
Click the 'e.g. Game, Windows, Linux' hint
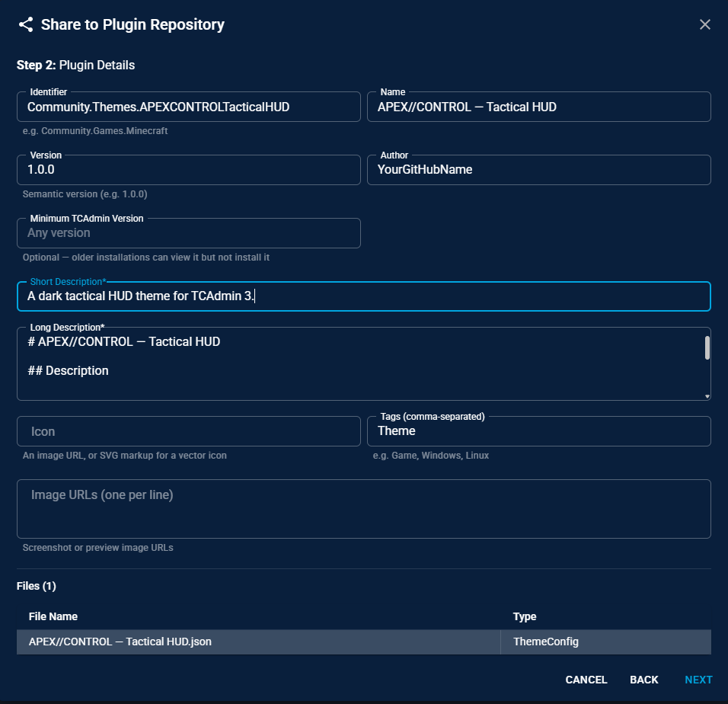431,456
